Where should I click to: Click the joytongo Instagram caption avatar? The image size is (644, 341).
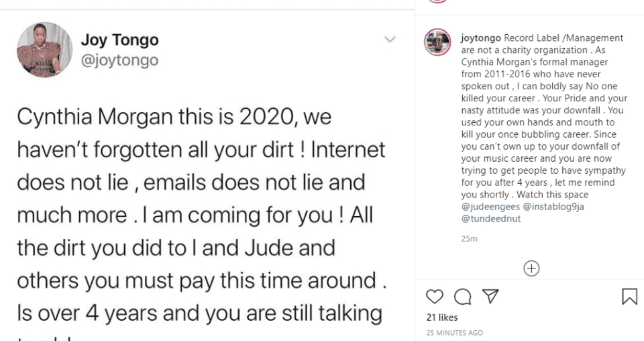pyautogui.click(x=437, y=42)
